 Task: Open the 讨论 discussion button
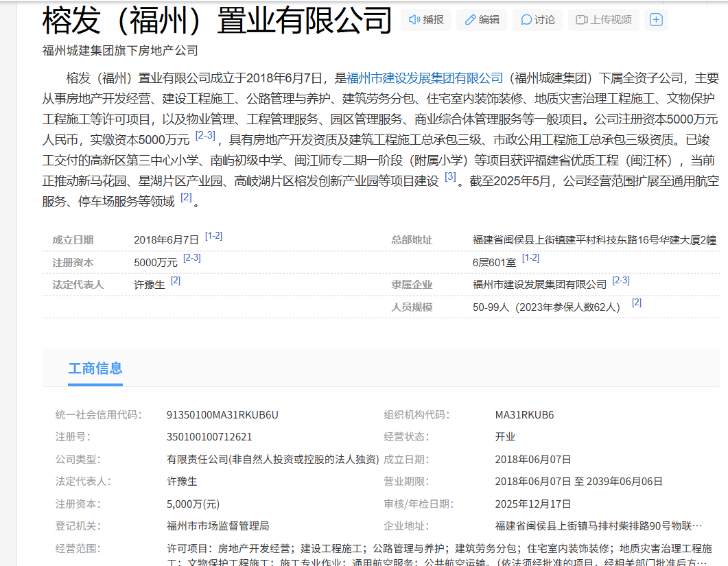pyautogui.click(x=538, y=20)
